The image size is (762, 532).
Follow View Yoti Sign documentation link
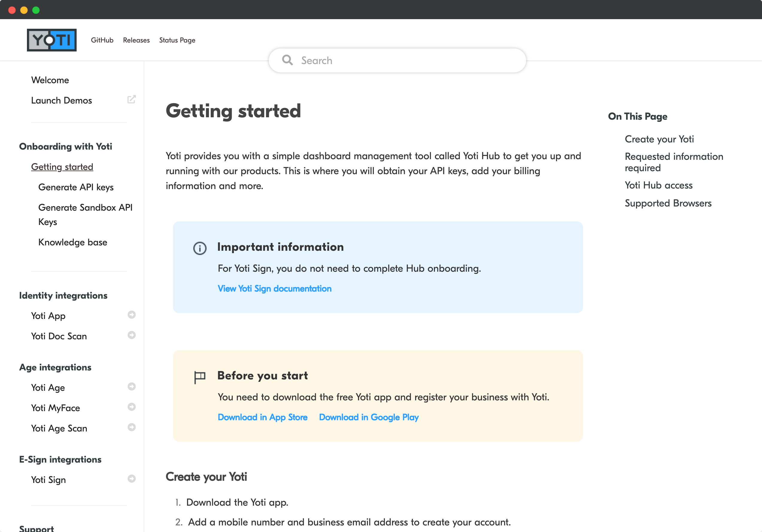[x=274, y=289]
